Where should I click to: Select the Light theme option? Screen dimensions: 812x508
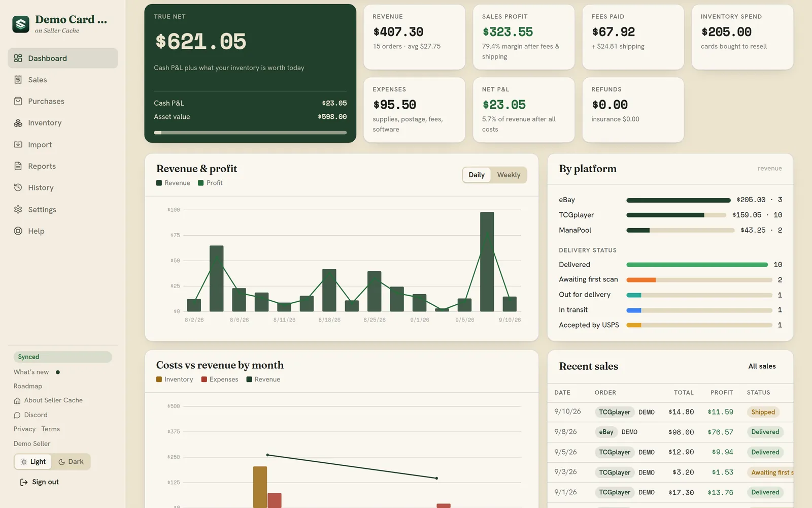[x=33, y=462]
